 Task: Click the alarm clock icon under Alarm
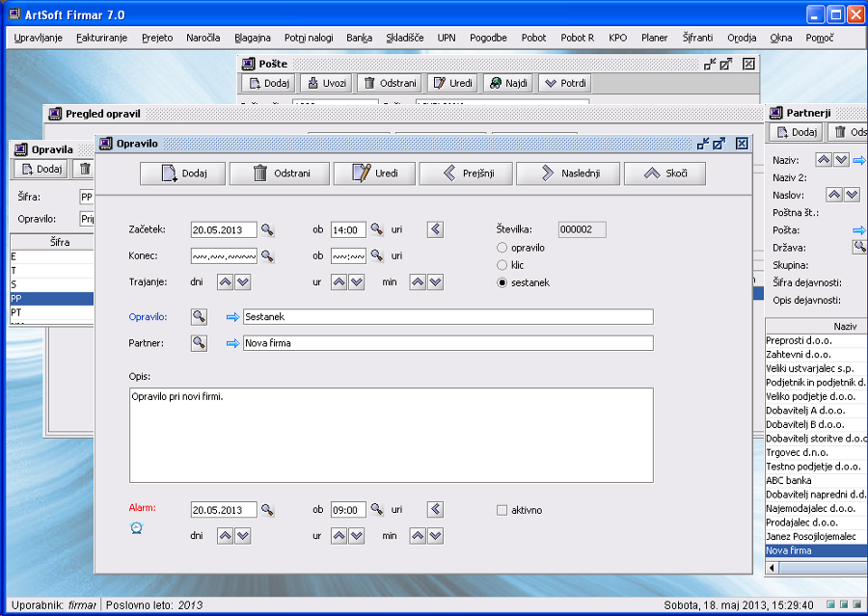pos(136,528)
